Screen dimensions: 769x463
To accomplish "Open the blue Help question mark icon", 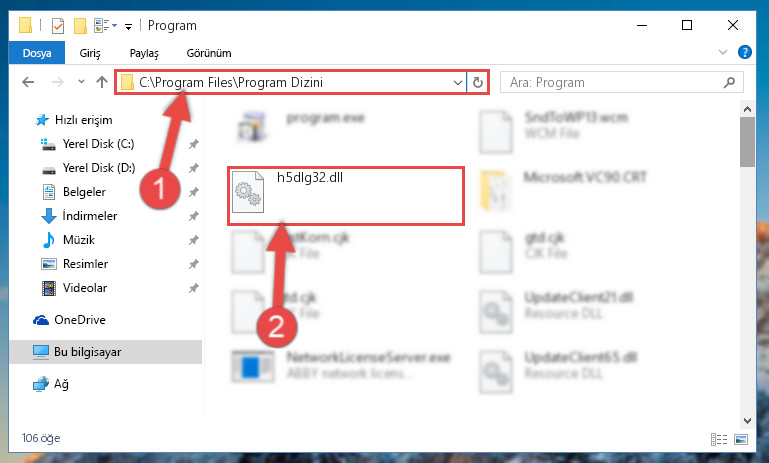I will (744, 52).
